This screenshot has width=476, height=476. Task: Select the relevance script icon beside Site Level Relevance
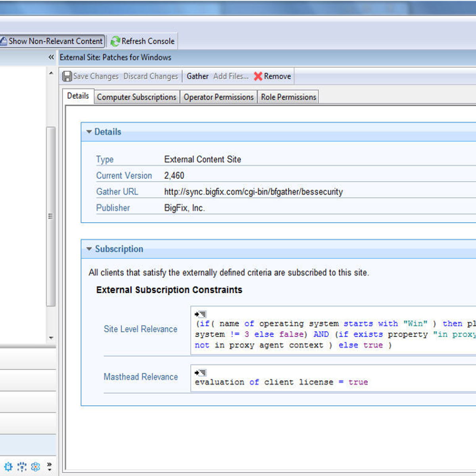pos(200,313)
